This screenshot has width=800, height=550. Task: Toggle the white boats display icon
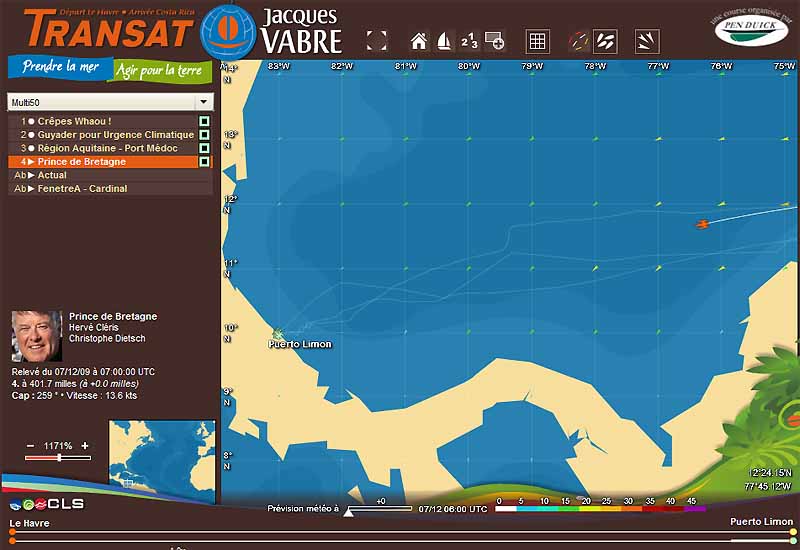point(605,41)
